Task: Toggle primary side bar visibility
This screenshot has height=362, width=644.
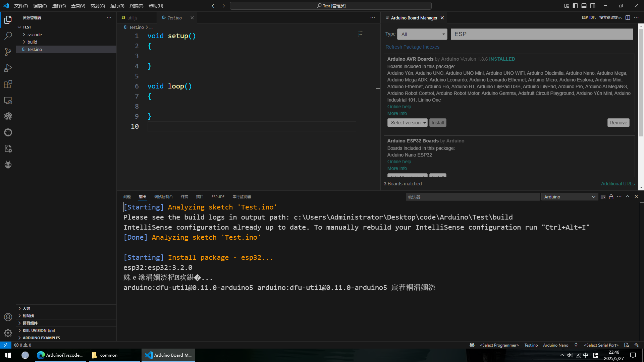Action: pyautogui.click(x=575, y=6)
